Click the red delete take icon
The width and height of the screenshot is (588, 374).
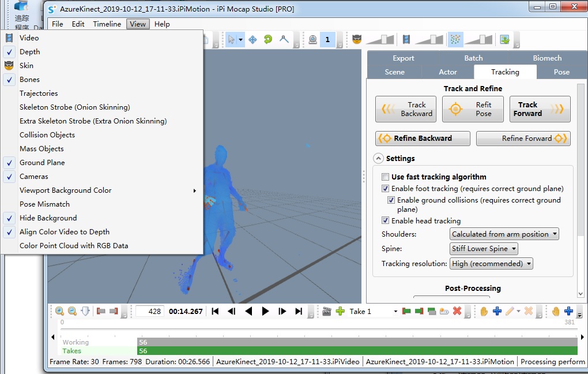tap(457, 311)
